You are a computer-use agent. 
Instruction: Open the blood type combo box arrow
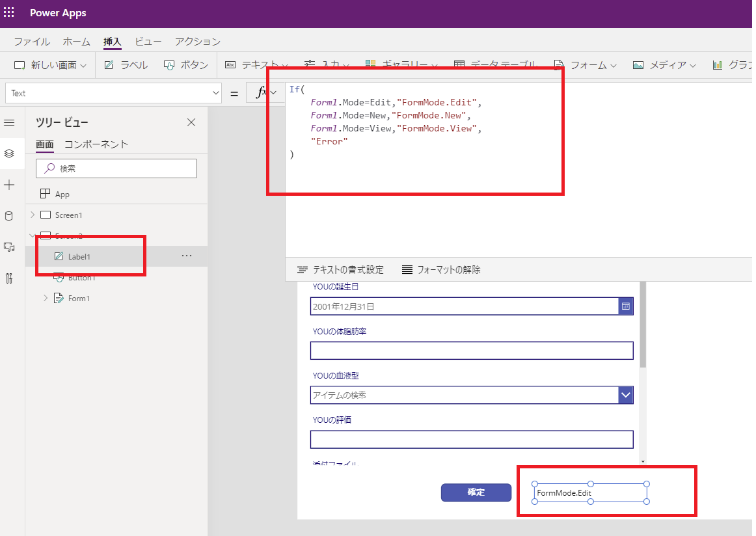pyautogui.click(x=625, y=395)
